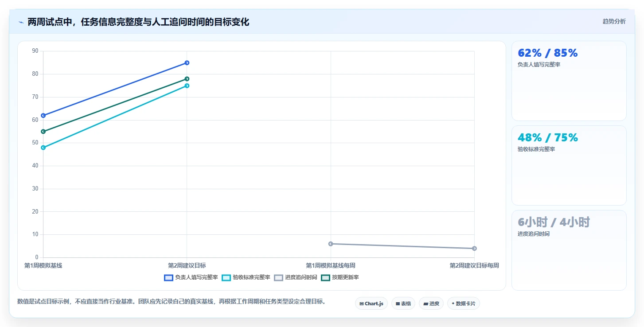Image resolution: width=644 pixels, height=327 pixels.
Task: Click the 数据卡片 pill tag
Action: (x=464, y=304)
